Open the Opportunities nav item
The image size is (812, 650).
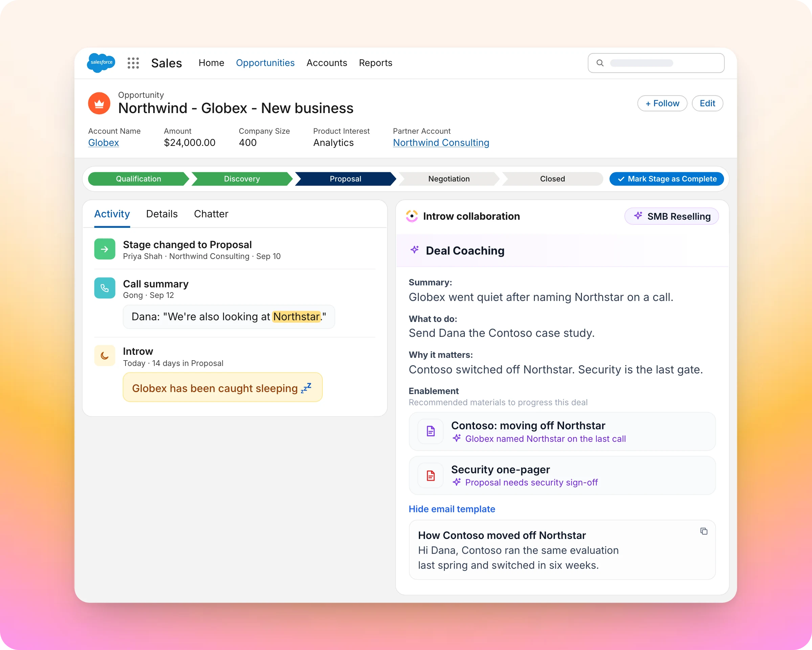(x=265, y=63)
